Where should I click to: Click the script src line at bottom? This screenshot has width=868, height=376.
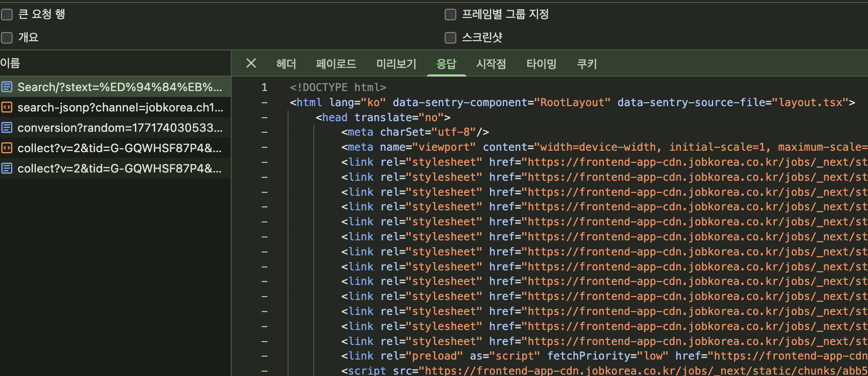[604, 371]
